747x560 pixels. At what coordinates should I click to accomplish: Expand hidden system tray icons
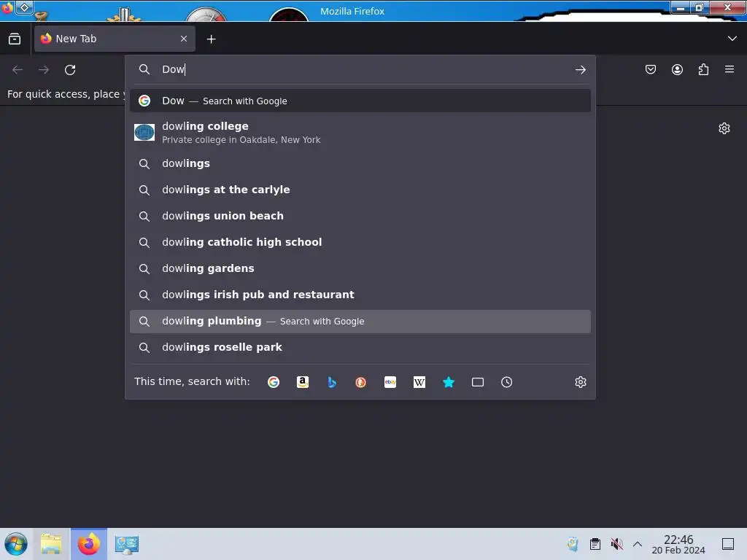tap(638, 544)
